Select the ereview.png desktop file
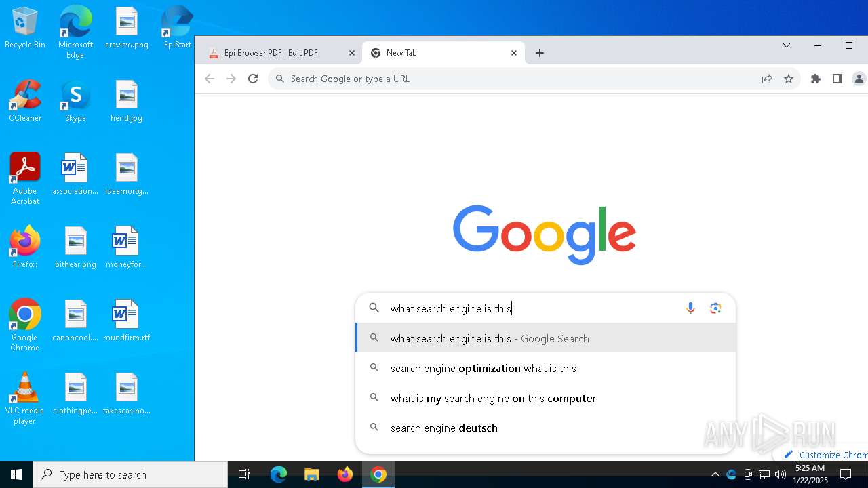Screen dimensions: 868x488 127,28
